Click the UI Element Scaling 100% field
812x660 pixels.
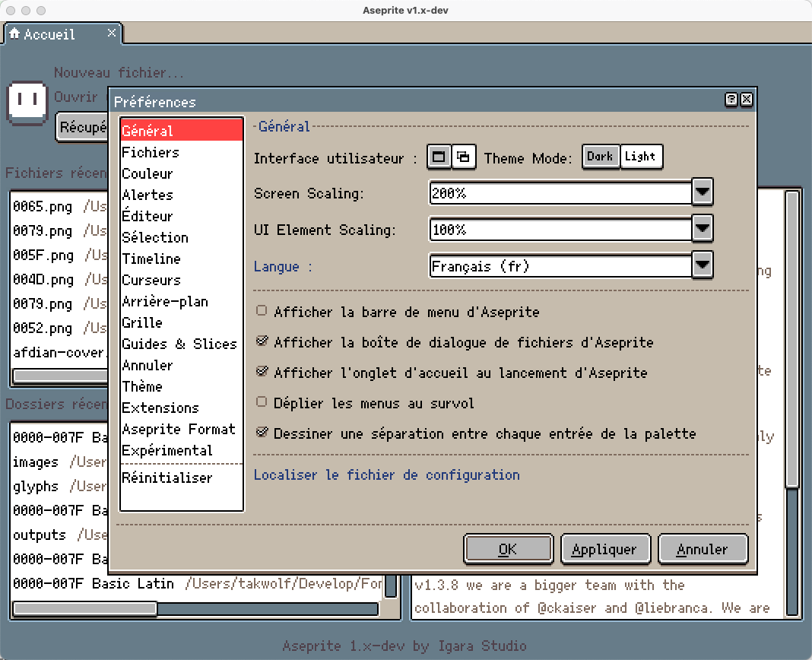pos(561,229)
